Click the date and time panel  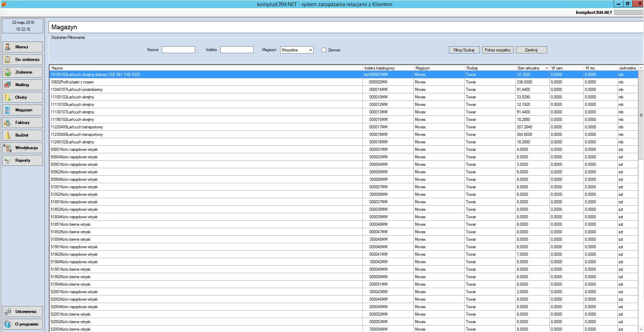23,26
